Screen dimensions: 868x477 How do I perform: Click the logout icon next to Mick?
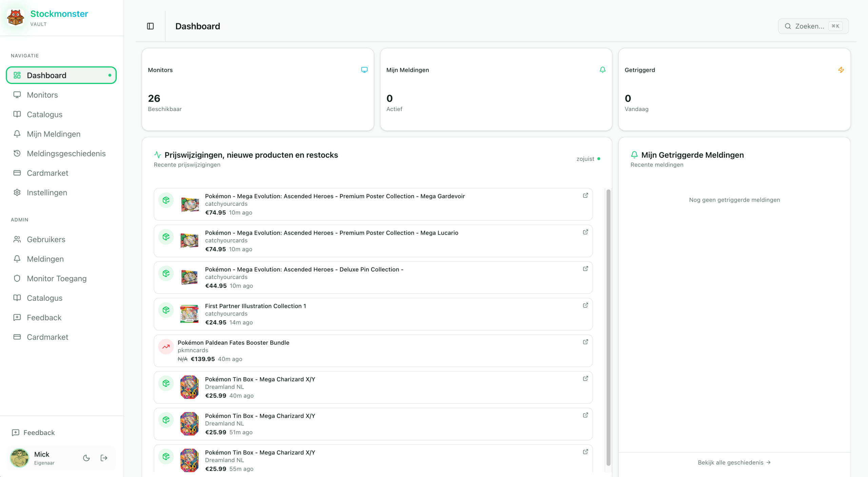click(x=104, y=458)
